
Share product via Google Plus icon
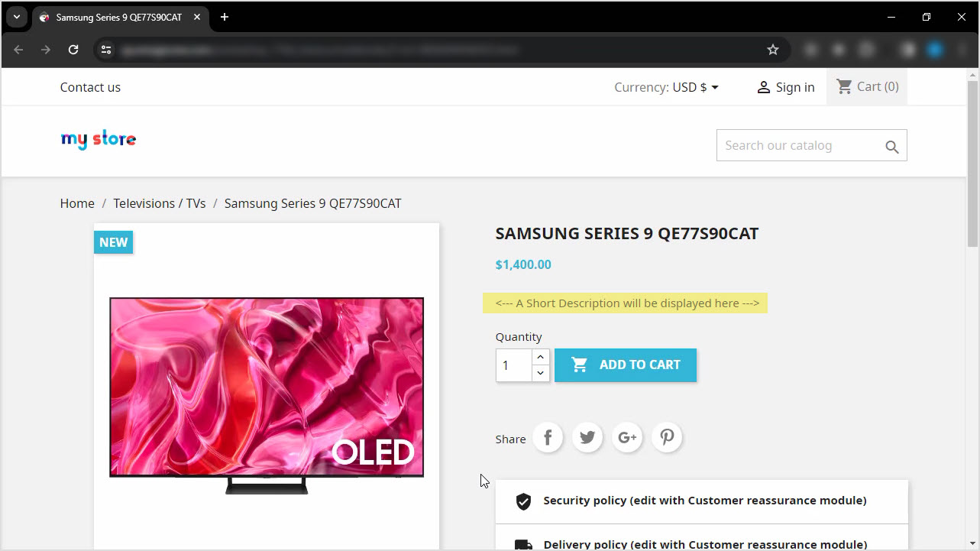(x=627, y=438)
